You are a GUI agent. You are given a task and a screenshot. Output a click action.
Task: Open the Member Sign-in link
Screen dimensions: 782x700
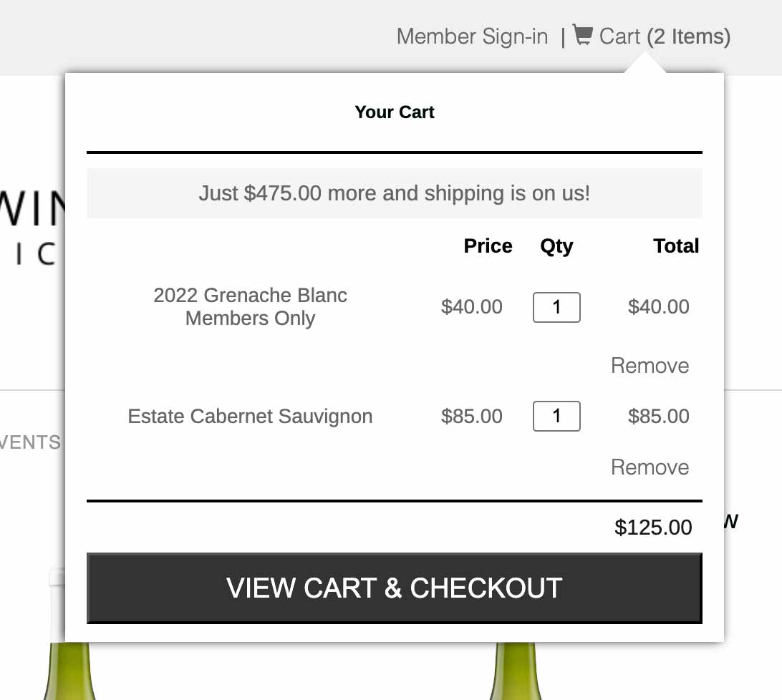472,37
